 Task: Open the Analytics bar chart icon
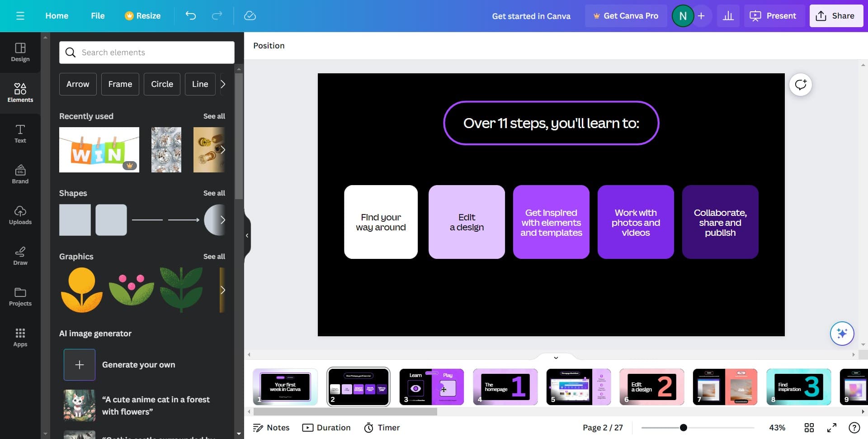[728, 16]
